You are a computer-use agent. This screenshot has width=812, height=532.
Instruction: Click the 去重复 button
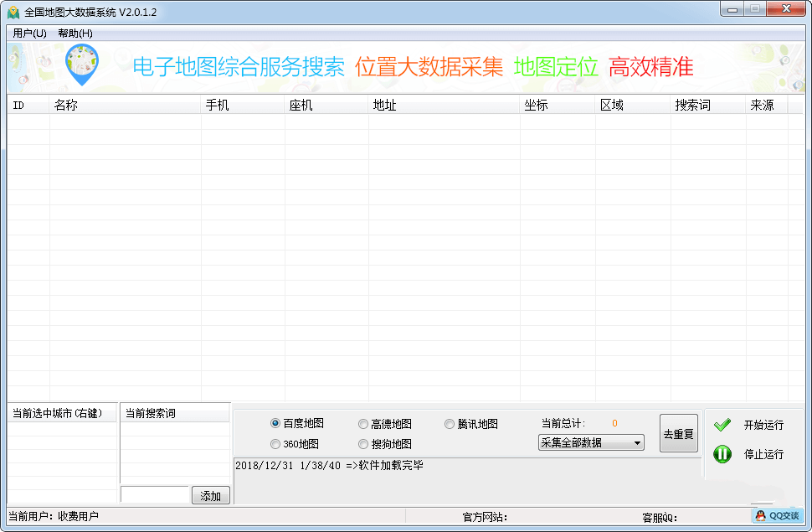point(678,433)
